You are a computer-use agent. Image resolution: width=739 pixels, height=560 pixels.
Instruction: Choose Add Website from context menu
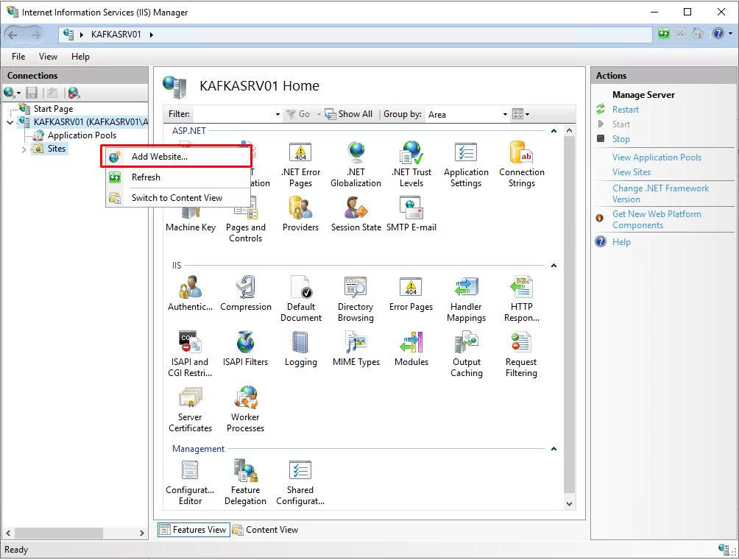point(177,157)
